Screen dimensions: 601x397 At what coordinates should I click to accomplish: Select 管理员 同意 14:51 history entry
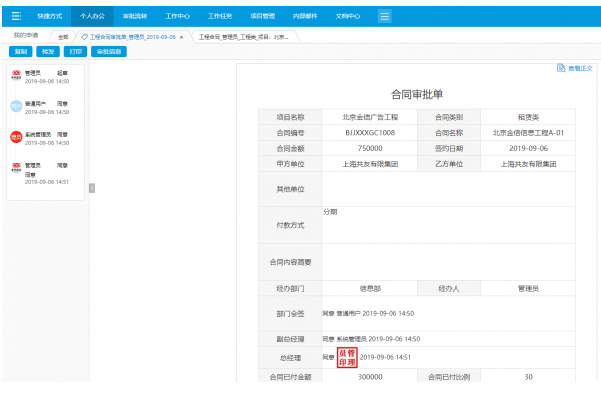coord(46,173)
